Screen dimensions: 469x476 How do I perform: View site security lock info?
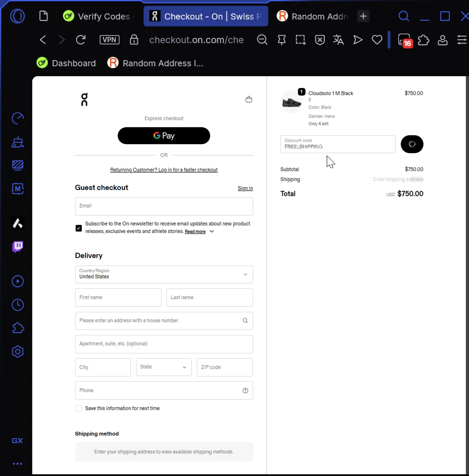134,40
